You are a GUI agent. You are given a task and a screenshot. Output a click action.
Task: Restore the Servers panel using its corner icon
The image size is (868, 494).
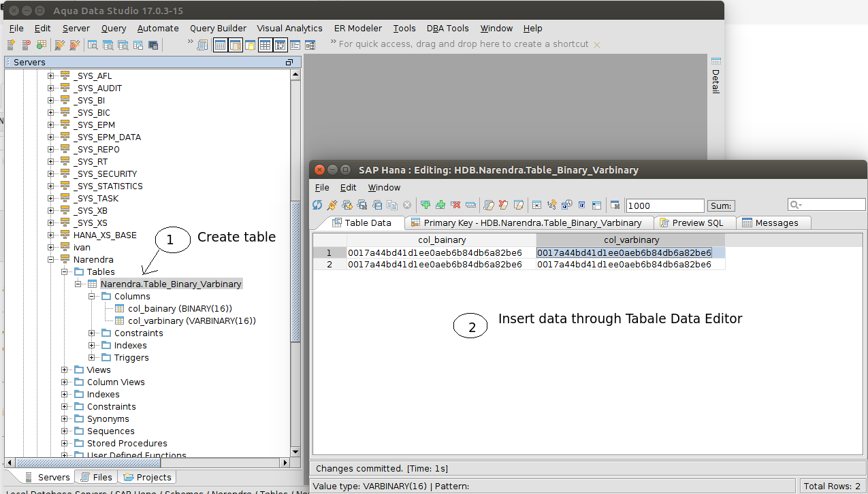[x=289, y=62]
